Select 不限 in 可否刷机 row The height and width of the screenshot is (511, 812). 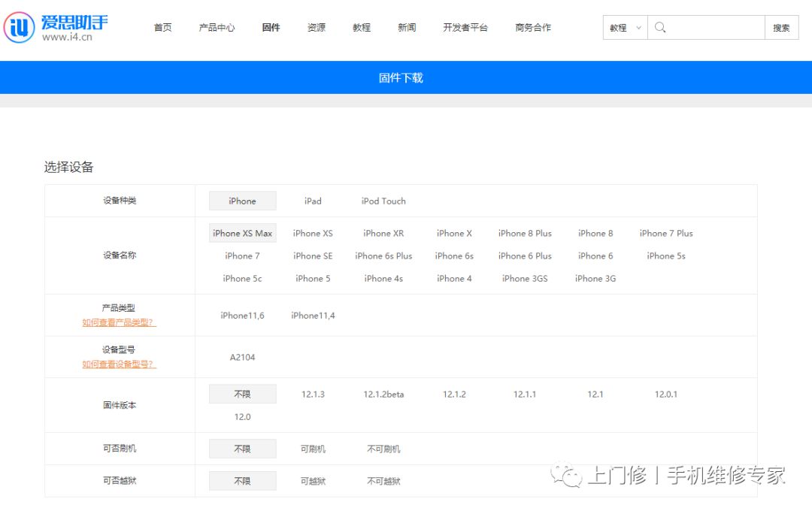(242, 449)
